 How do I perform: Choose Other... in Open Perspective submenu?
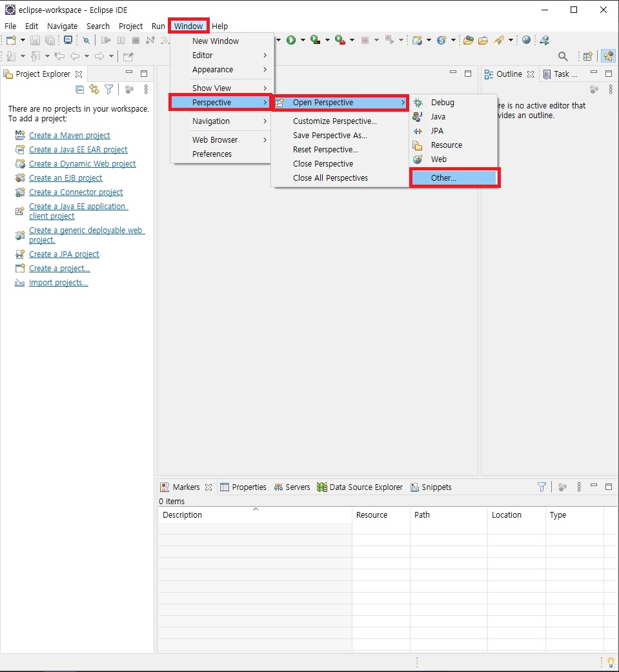[x=454, y=178]
